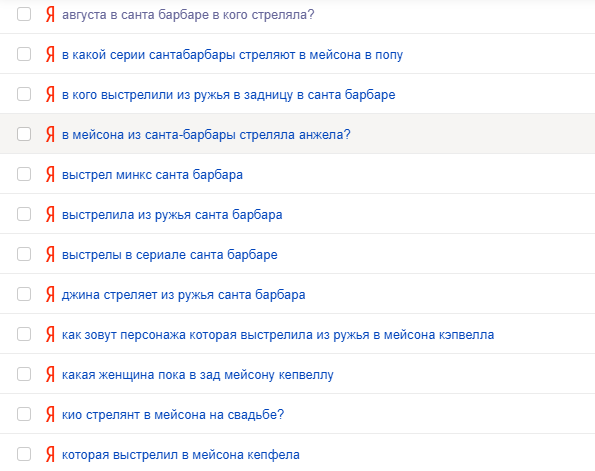595x471 pixels.
Task: Tick checkbox for «выстрел минкс санта барбара»
Action: click(24, 174)
